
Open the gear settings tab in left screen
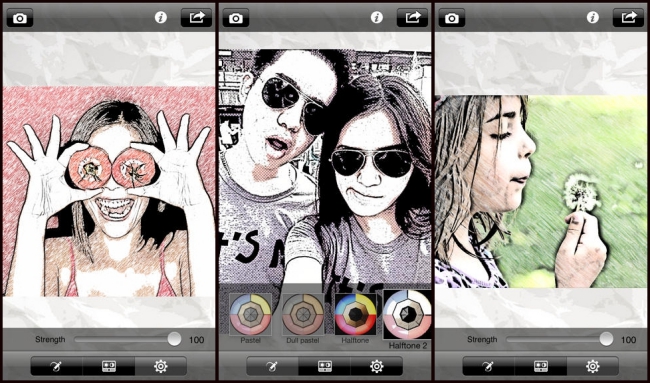[x=160, y=366]
